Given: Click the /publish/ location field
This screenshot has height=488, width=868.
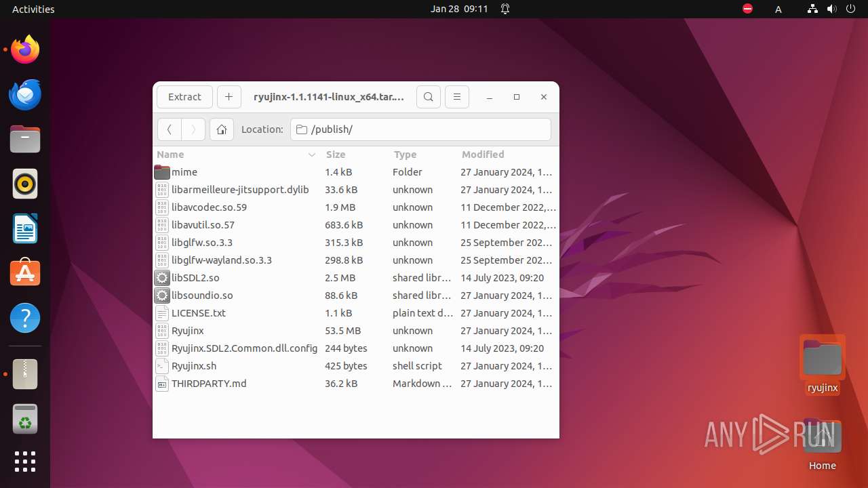Looking at the screenshot, I should [420, 129].
